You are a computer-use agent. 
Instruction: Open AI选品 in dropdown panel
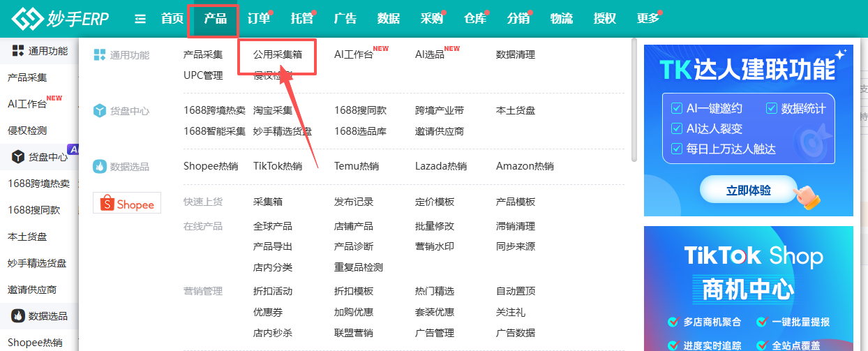430,54
